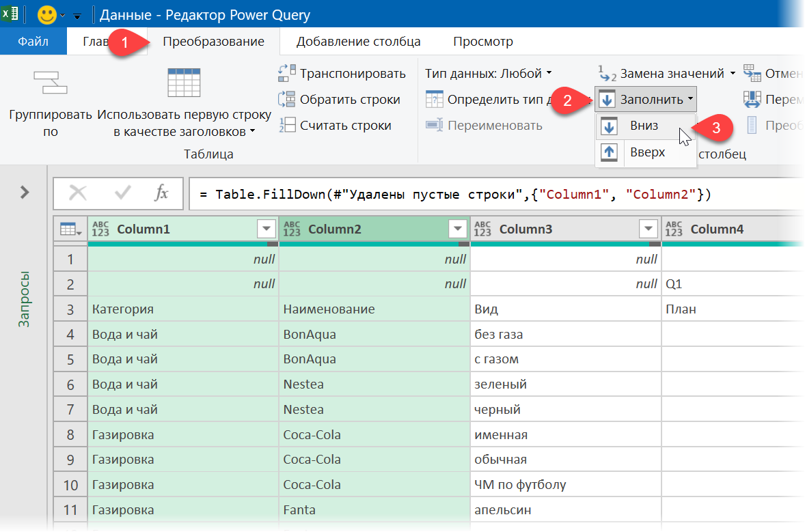The width and height of the screenshot is (805, 532).
Task: Open the table menu icon in grid corner
Action: [x=70, y=229]
